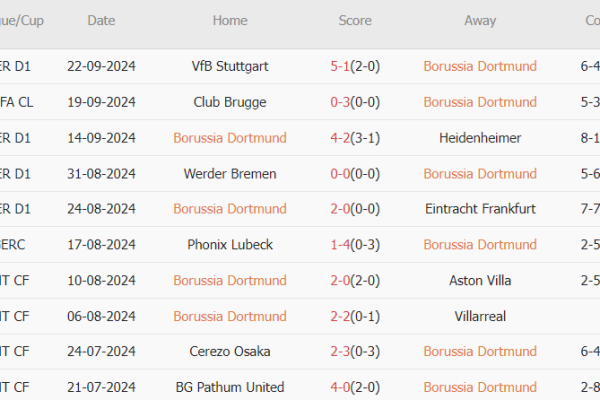Click the Away column header

pos(480,20)
